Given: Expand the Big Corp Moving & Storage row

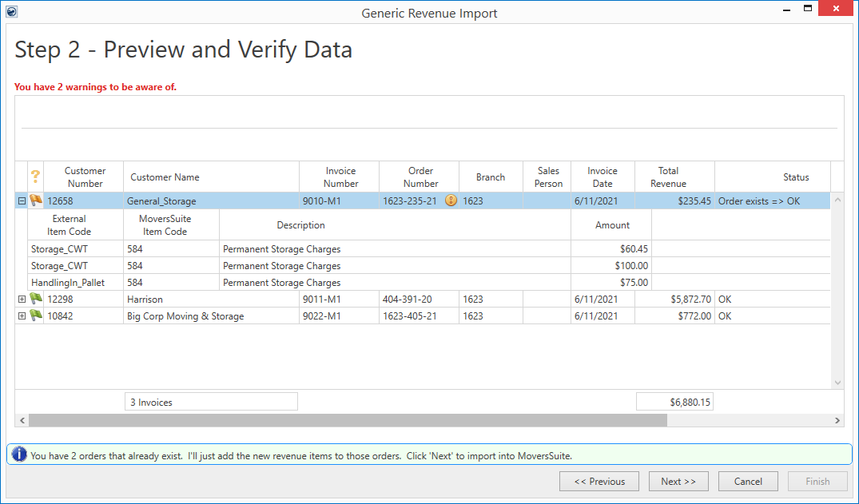Looking at the screenshot, I should pos(22,316).
